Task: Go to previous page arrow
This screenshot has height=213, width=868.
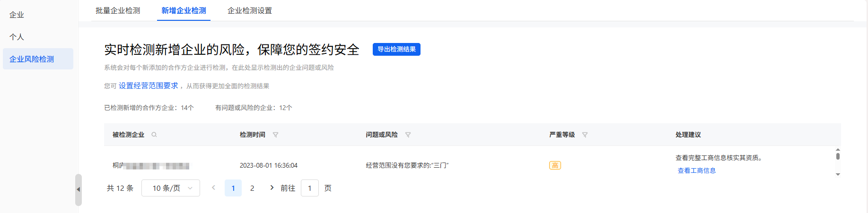Action: click(x=214, y=187)
